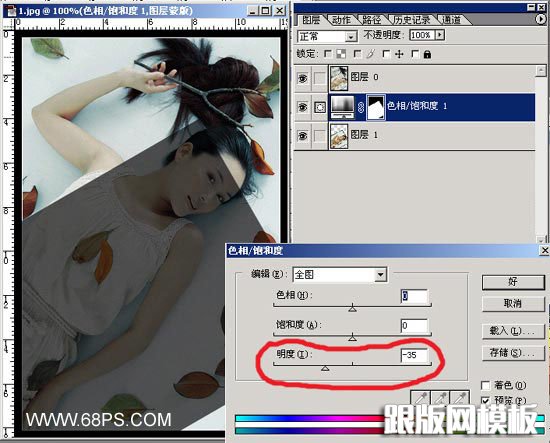
Task: Open the 正常 blend mode dropdown
Action: pyautogui.click(x=327, y=36)
